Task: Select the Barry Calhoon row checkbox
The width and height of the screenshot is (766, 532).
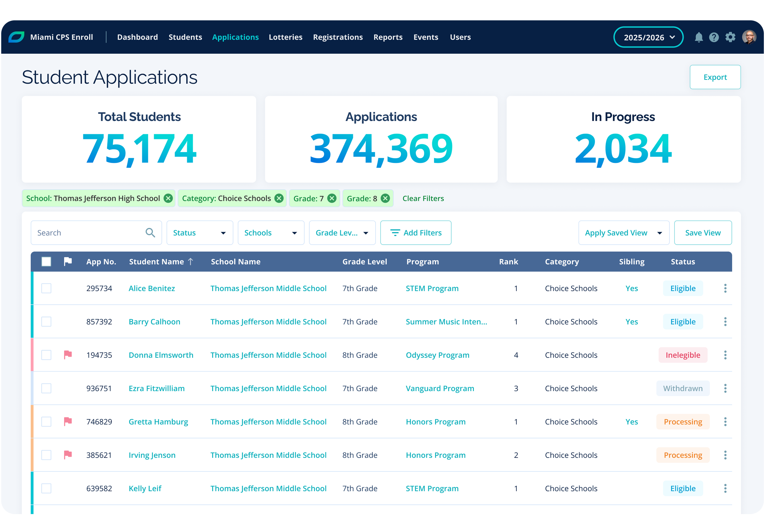Action: tap(47, 322)
